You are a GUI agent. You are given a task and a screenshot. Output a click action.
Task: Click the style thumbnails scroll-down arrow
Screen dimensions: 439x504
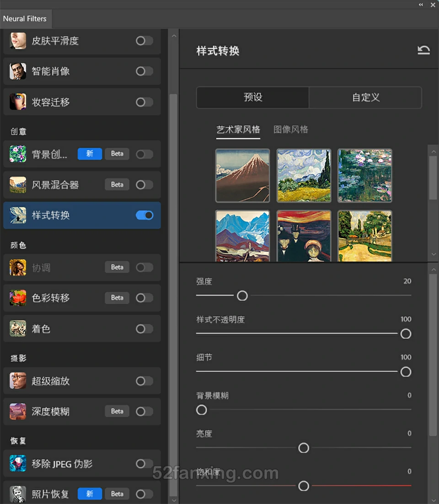(x=434, y=254)
